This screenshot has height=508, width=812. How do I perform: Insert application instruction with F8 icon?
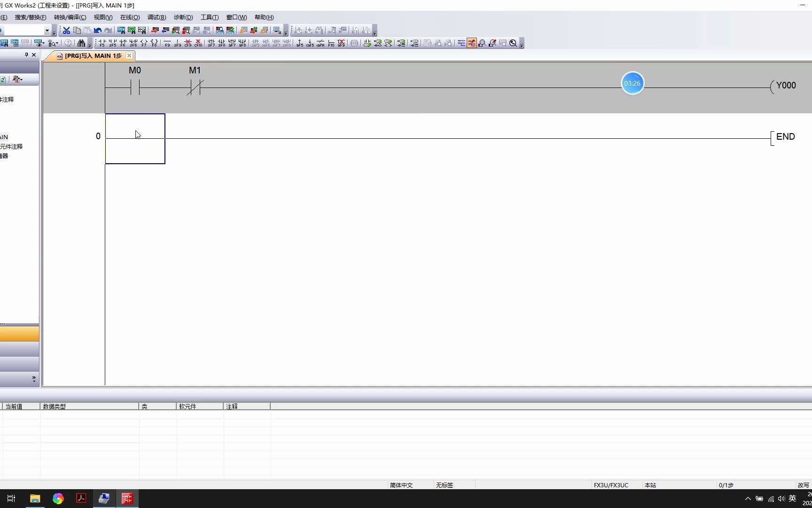tap(154, 43)
